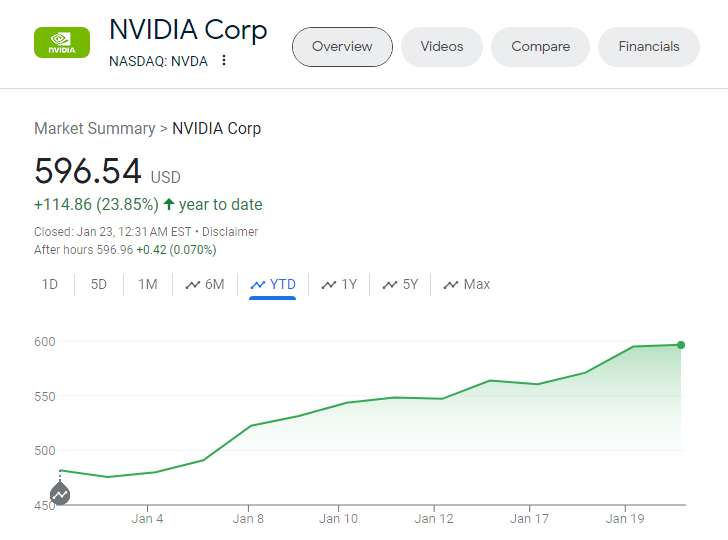Click the news marker icon on chart
728x540 pixels.
[60, 494]
